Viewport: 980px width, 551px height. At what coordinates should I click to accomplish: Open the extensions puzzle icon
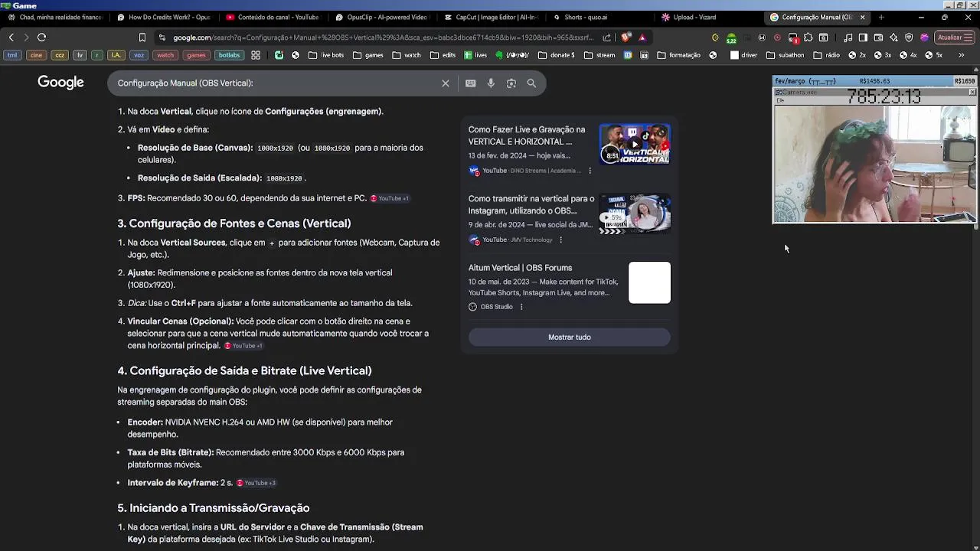(808, 37)
